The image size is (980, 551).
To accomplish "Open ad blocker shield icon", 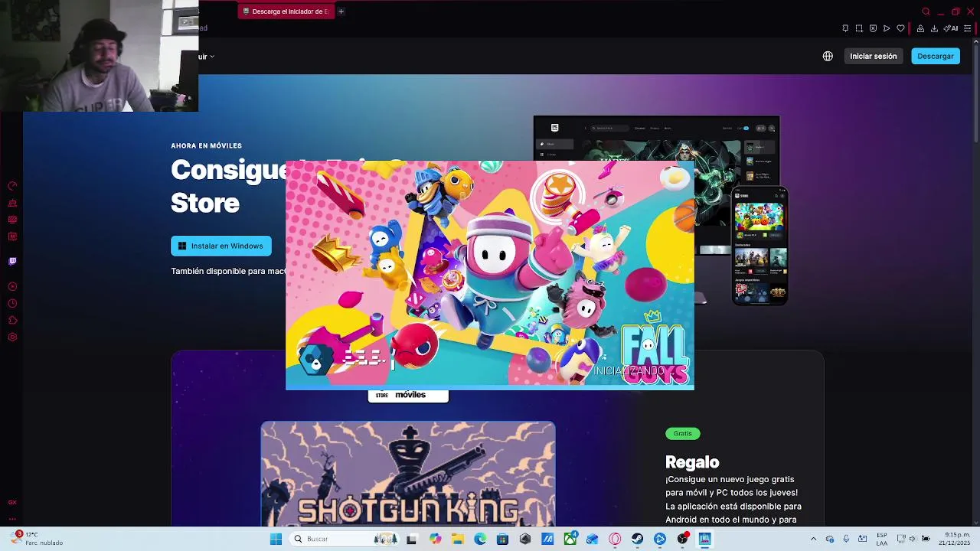I will 873,28.
